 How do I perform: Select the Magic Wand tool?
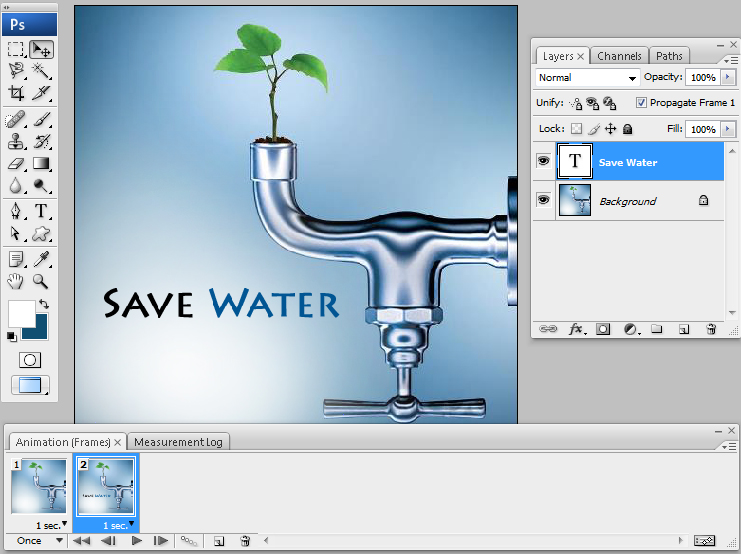(x=42, y=70)
